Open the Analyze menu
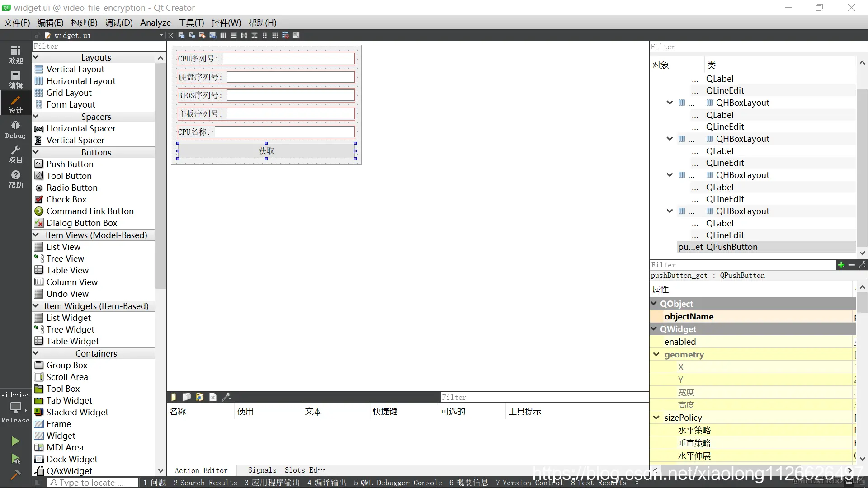Viewport: 868px width, 488px height. 155,23
